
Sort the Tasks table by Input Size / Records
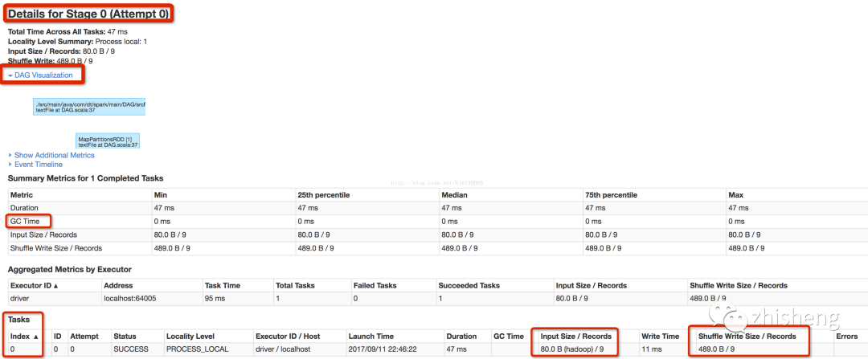[x=575, y=337]
